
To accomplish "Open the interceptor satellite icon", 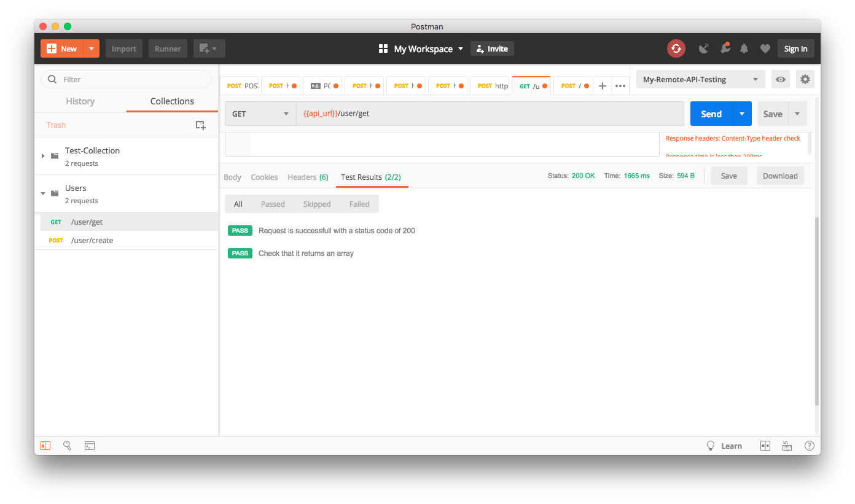I will pyautogui.click(x=704, y=48).
